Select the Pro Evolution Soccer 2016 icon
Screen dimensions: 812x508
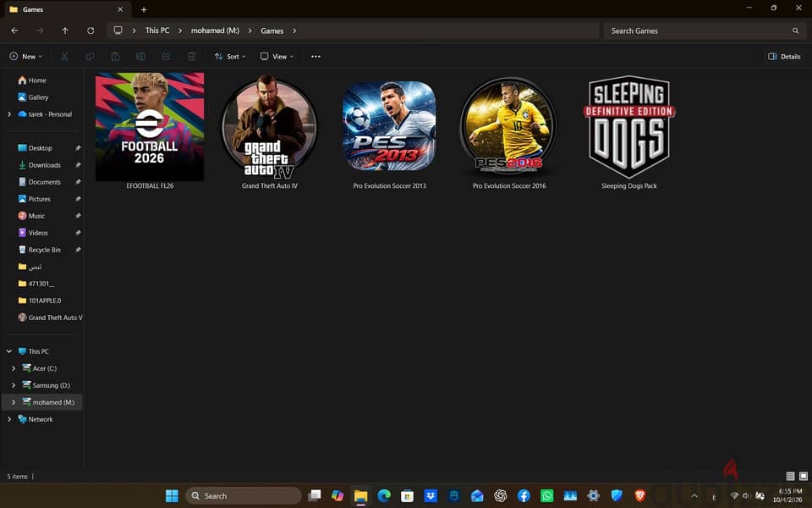509,127
